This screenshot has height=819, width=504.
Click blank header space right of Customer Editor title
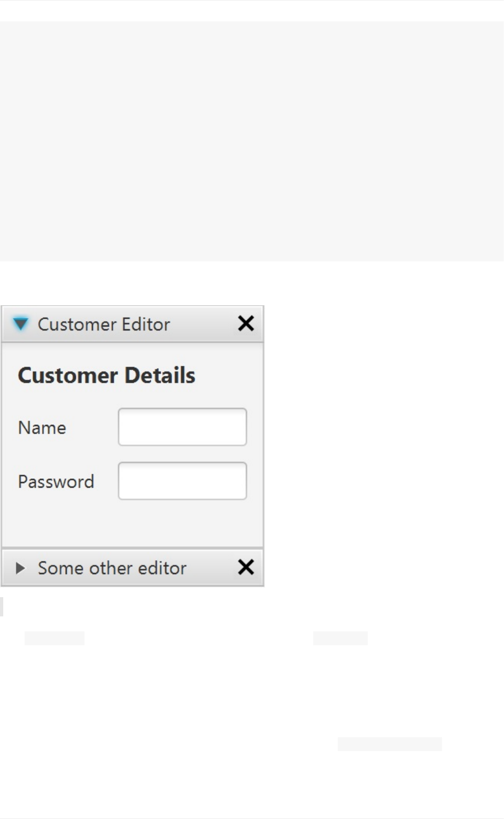point(203,324)
